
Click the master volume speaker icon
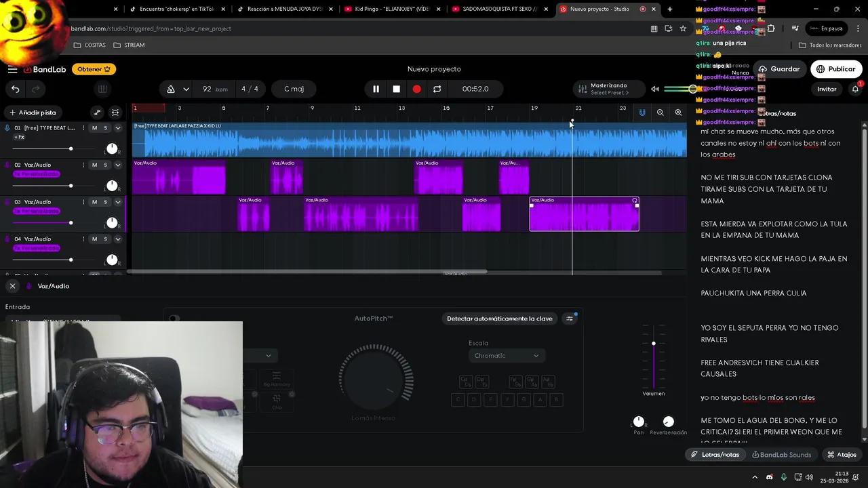point(654,89)
